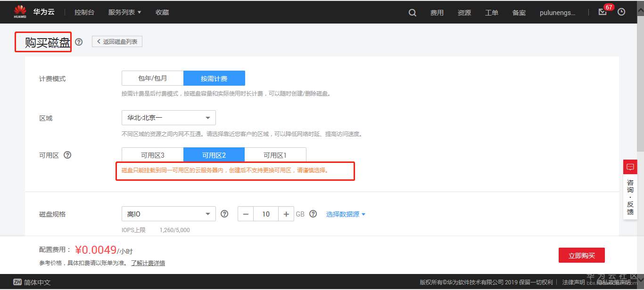
Task: Select 包年/包月 billing mode
Action: coord(152,78)
